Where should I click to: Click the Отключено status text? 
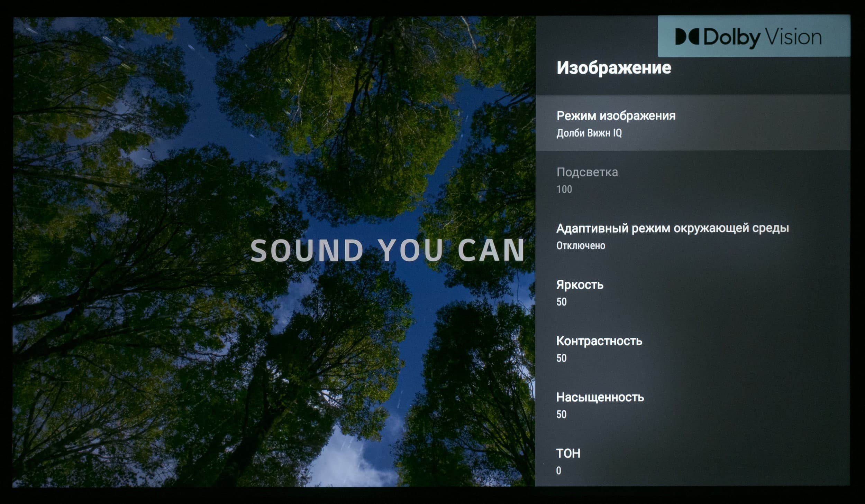point(581,246)
